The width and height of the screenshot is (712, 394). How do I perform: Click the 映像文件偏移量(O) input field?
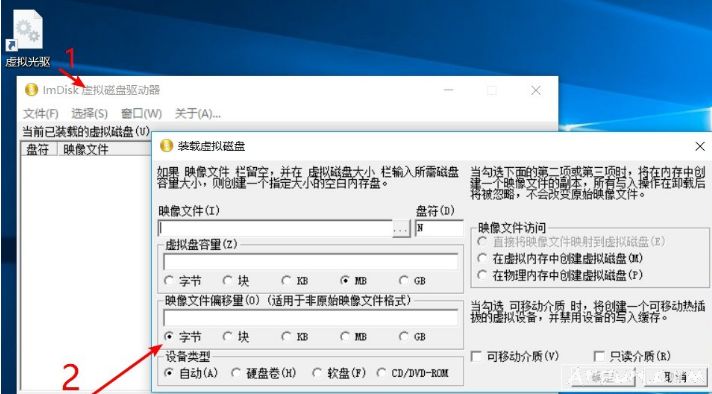[x=311, y=318]
